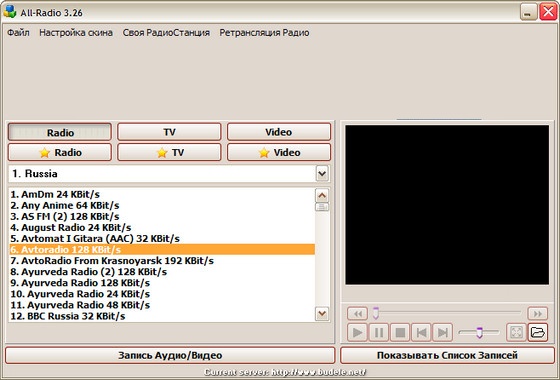Toggle fullscreen video icon
Viewport: 560px width, 380px height.
pos(516,332)
